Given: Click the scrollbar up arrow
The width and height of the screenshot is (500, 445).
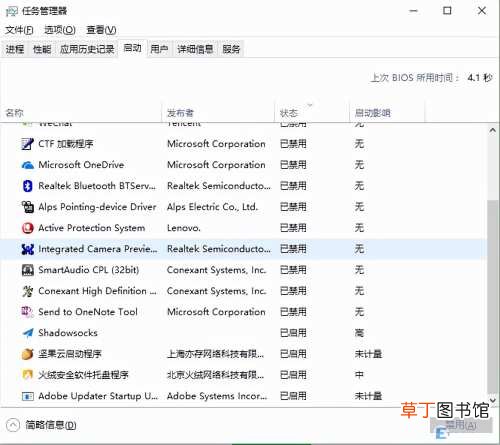Looking at the screenshot, I should tap(493, 130).
